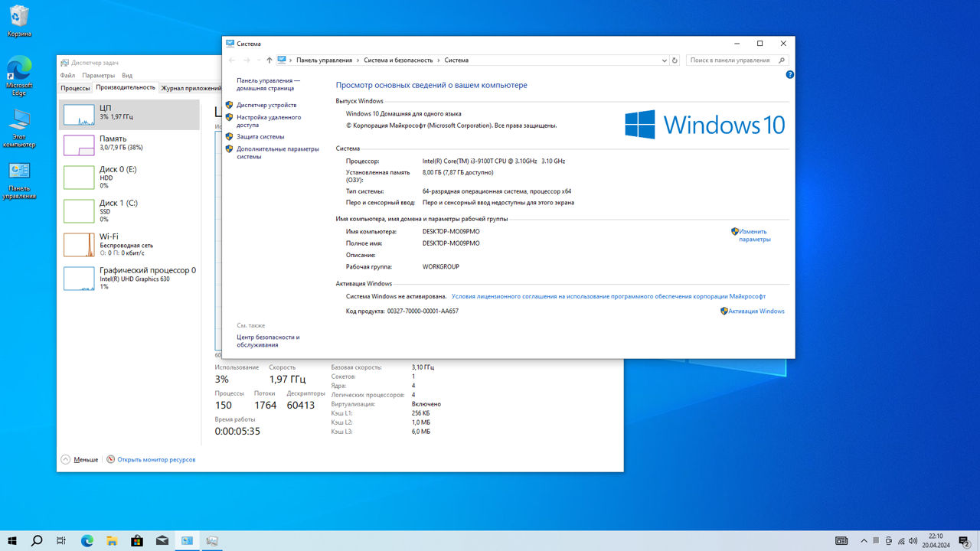Click the help question mark icon
Screen dimensions: 980x551
pos(789,75)
